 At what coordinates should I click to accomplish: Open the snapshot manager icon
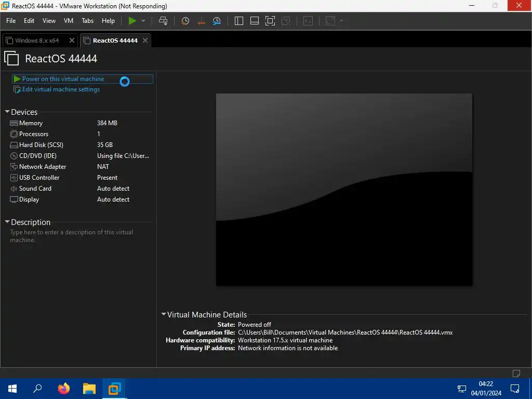point(217,21)
